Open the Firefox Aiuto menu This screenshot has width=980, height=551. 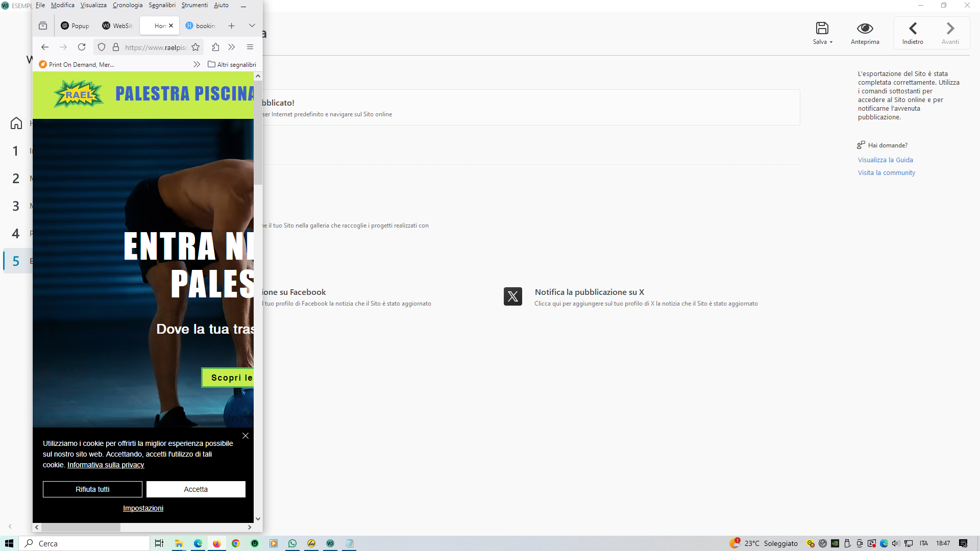pyautogui.click(x=221, y=5)
